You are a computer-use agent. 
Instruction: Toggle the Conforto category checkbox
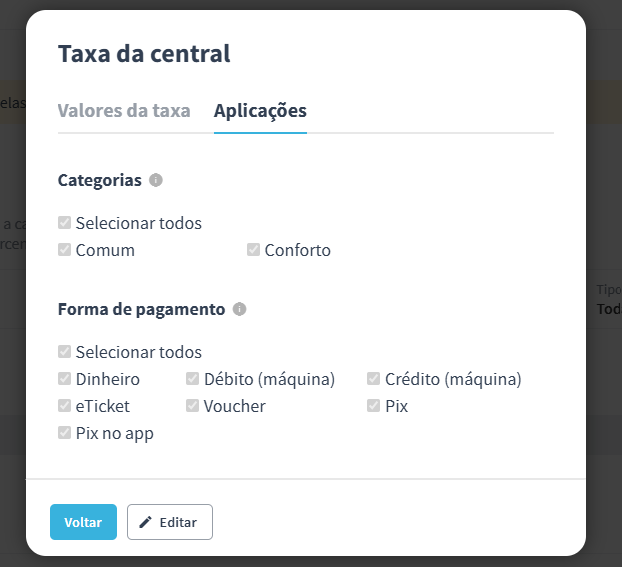[x=253, y=250]
